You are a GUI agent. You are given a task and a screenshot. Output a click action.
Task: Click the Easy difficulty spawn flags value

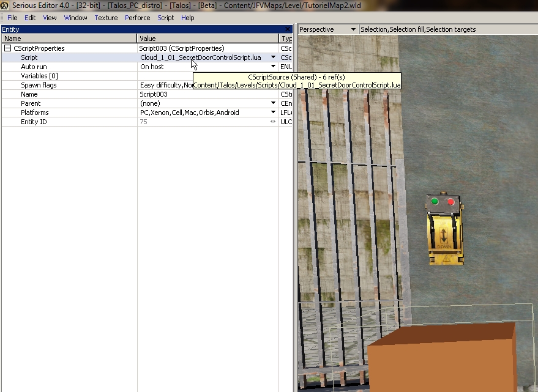click(x=166, y=85)
